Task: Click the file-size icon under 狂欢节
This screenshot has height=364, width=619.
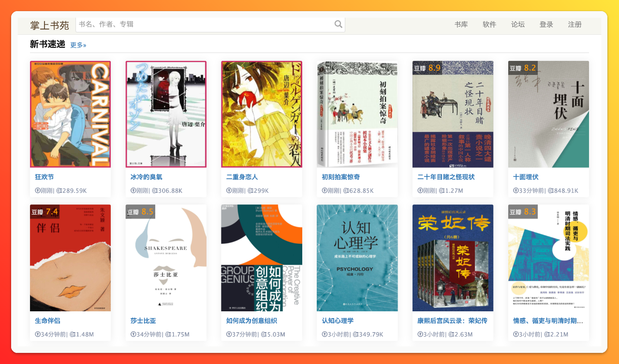Action: pos(59,190)
